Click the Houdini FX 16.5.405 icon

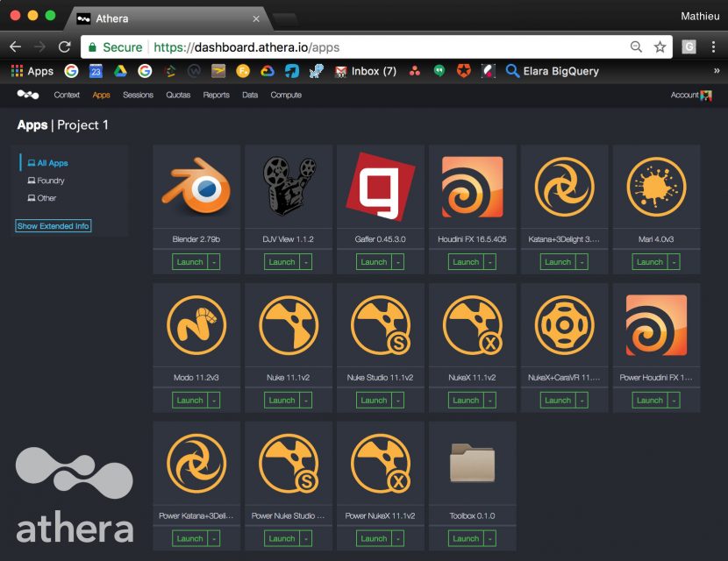pos(473,188)
